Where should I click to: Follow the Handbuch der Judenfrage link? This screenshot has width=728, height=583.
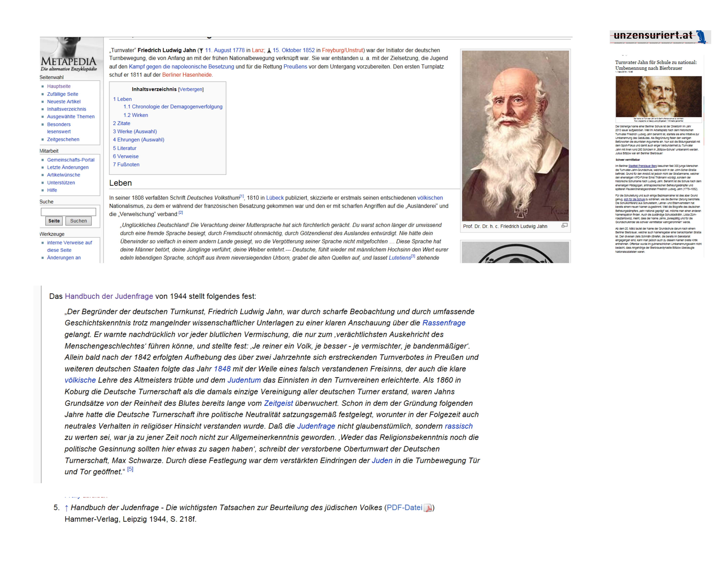pyautogui.click(x=109, y=296)
